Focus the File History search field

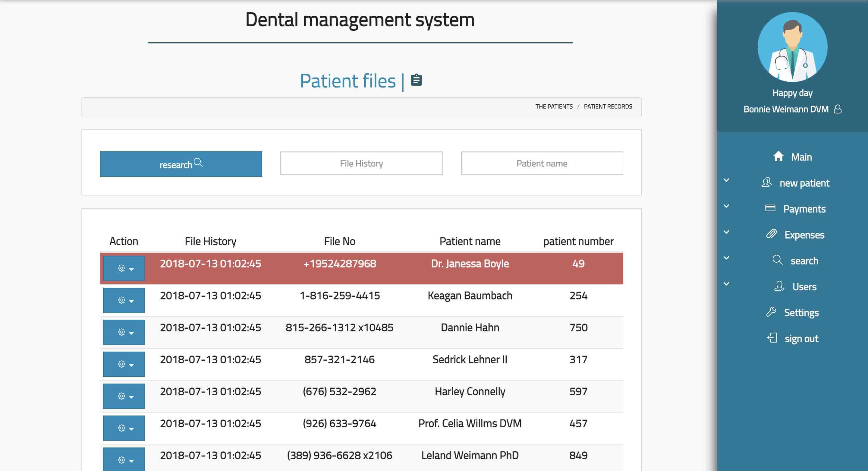pos(362,163)
